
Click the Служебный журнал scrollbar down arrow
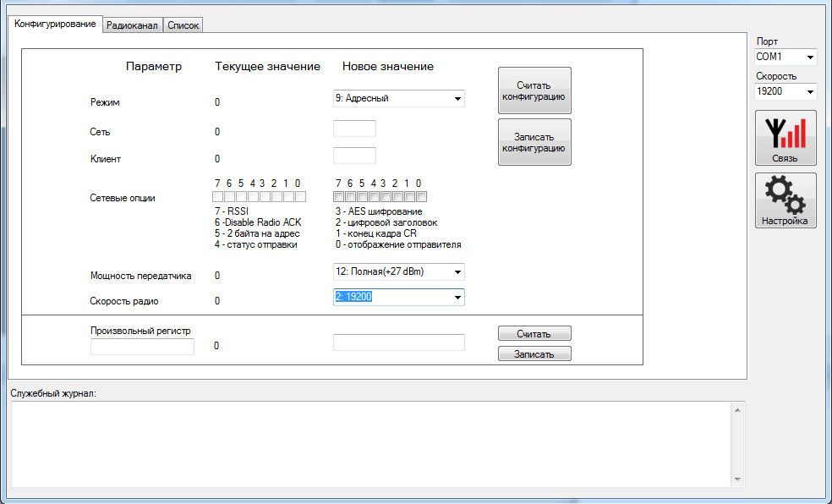pos(736,479)
